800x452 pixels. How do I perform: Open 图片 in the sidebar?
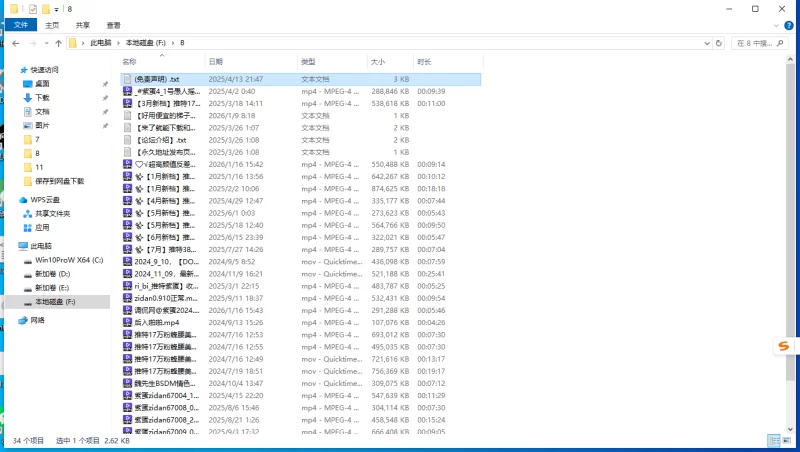(x=42, y=125)
